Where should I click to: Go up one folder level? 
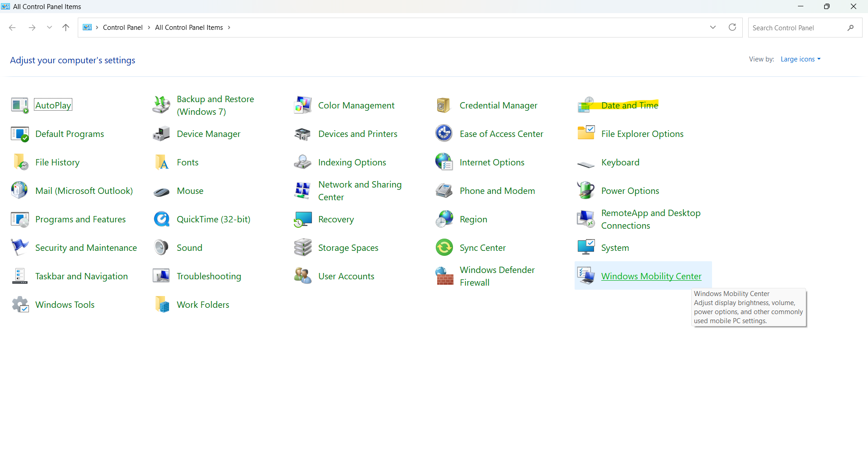point(66,28)
